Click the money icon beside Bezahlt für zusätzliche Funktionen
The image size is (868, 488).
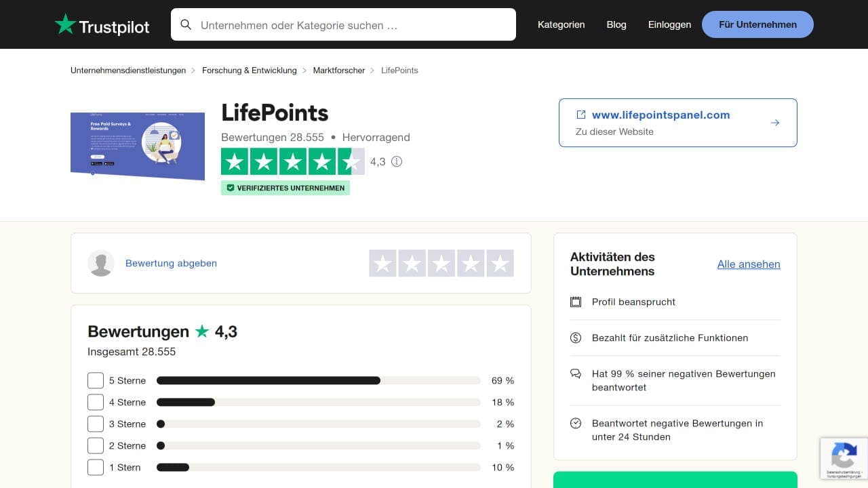pyautogui.click(x=576, y=338)
